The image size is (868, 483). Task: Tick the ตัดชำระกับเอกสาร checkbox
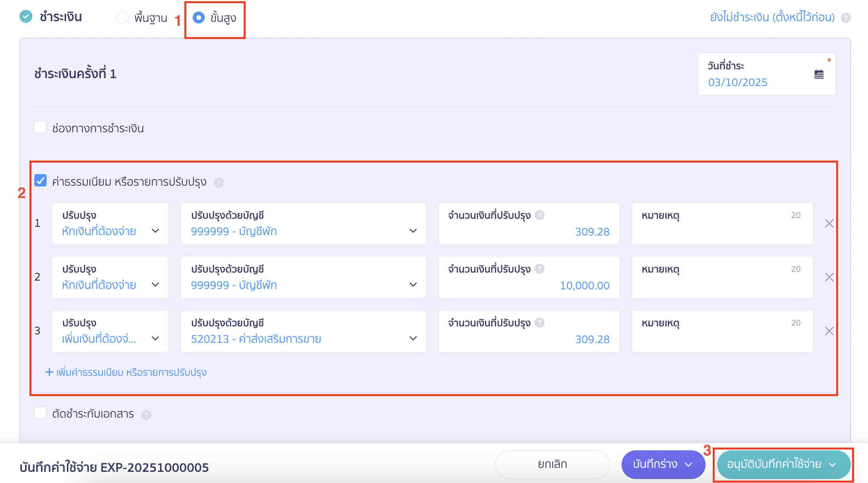coord(41,413)
